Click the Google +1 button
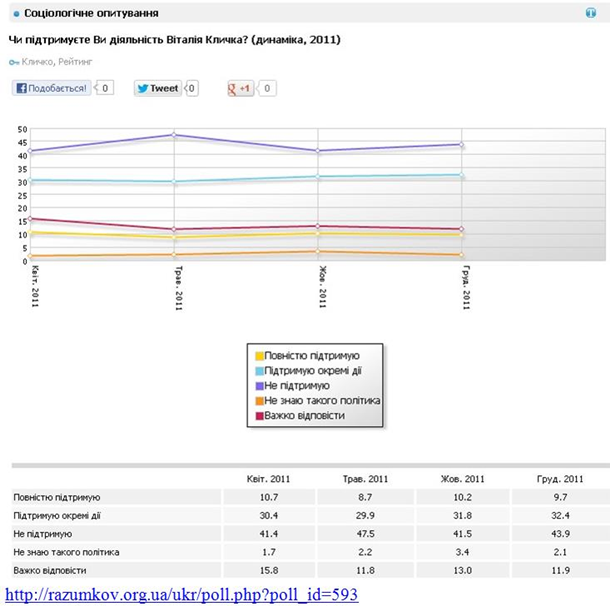The width and height of the screenshot is (610, 606). (240, 88)
